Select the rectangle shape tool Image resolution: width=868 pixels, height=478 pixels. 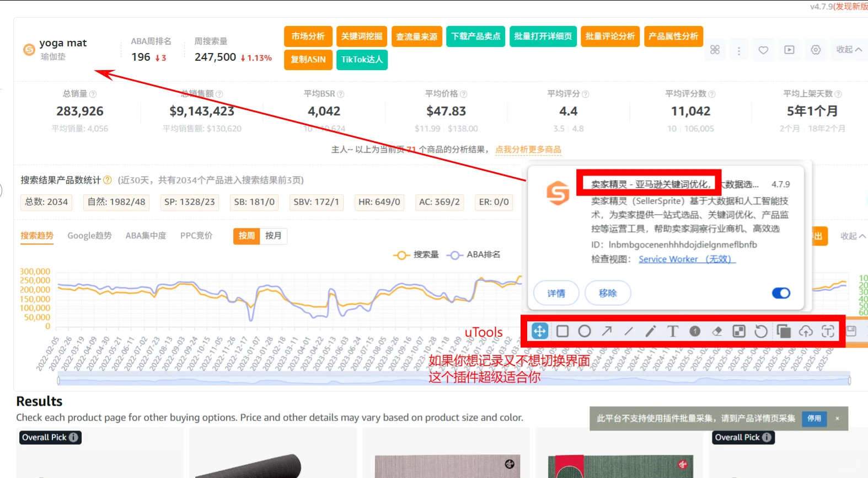[562, 331]
